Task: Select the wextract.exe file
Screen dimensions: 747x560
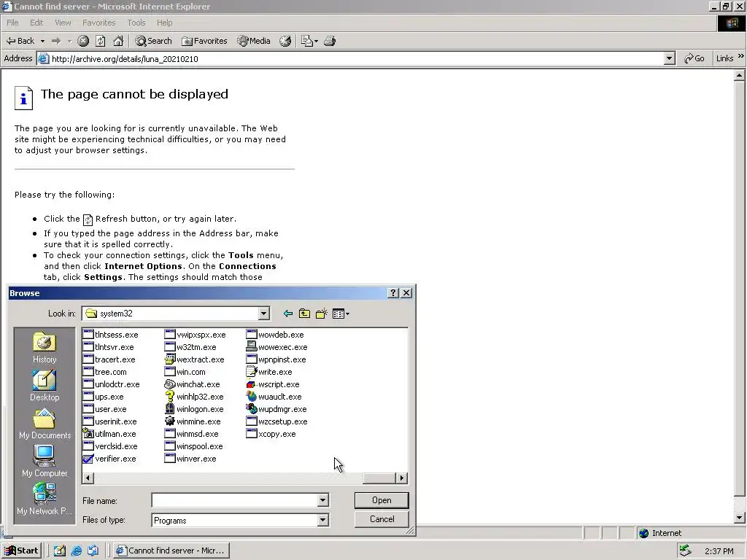Action: [x=195, y=359]
